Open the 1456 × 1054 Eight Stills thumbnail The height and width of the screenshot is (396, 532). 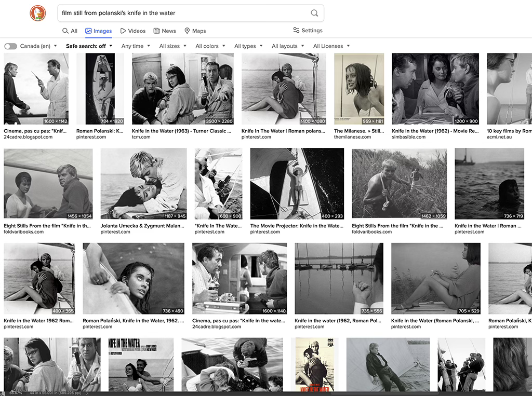tap(48, 183)
